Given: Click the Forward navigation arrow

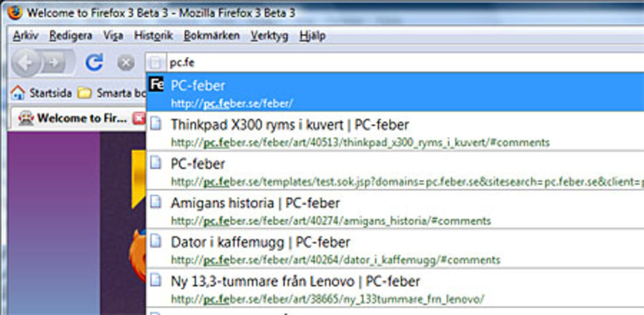Looking at the screenshot, I should point(53,61).
